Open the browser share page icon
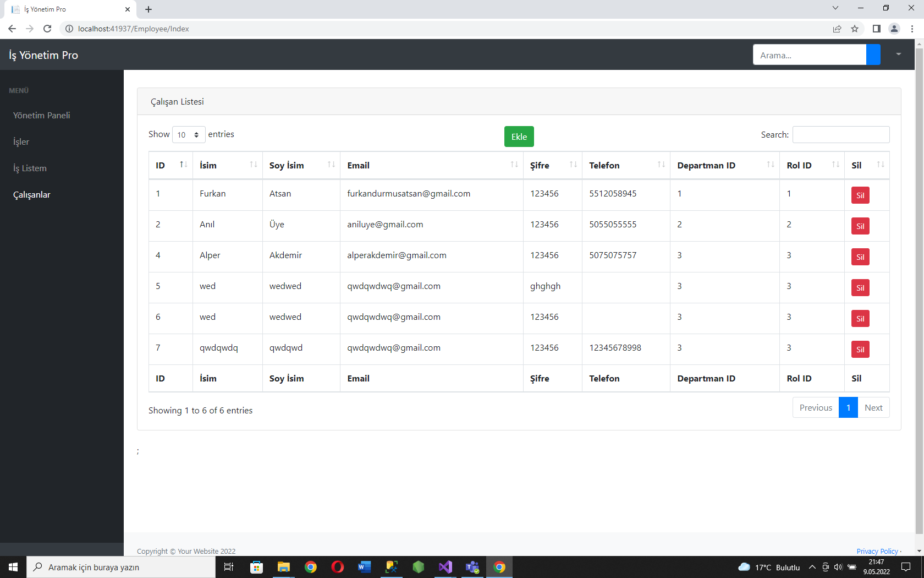The image size is (924, 578). tap(837, 29)
